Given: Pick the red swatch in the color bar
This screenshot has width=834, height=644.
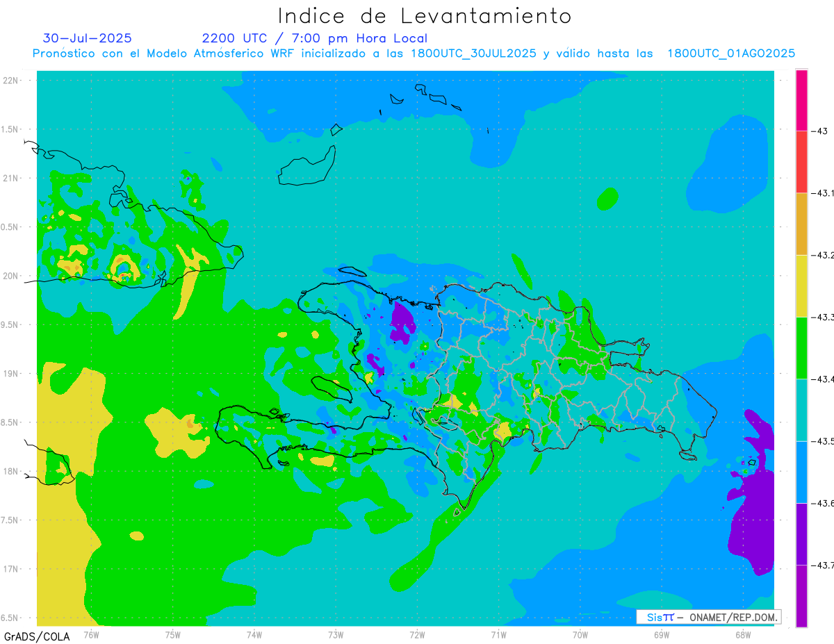Looking at the screenshot, I should point(801,162).
